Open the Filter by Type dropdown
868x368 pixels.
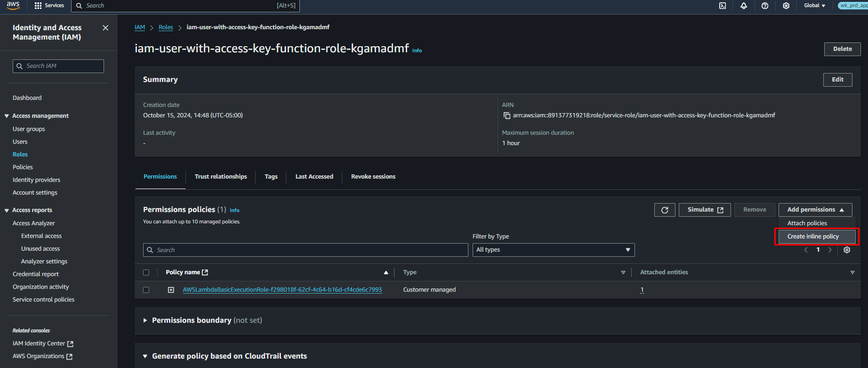(554, 250)
